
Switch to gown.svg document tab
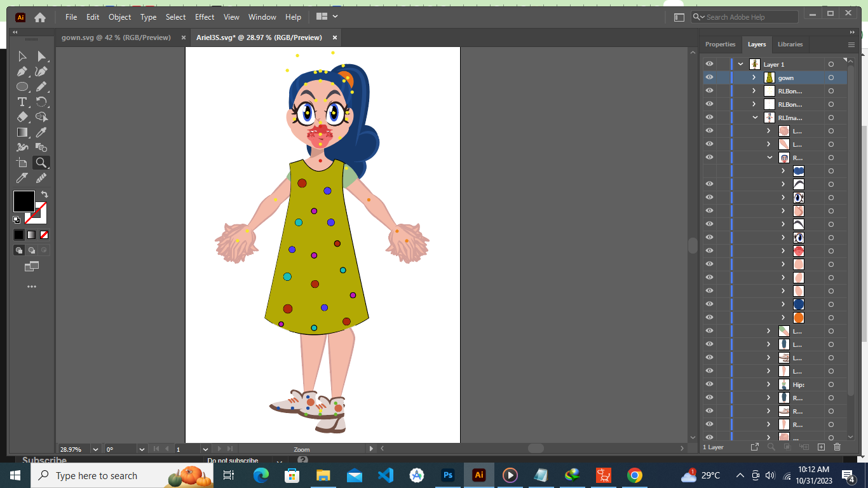(116, 37)
